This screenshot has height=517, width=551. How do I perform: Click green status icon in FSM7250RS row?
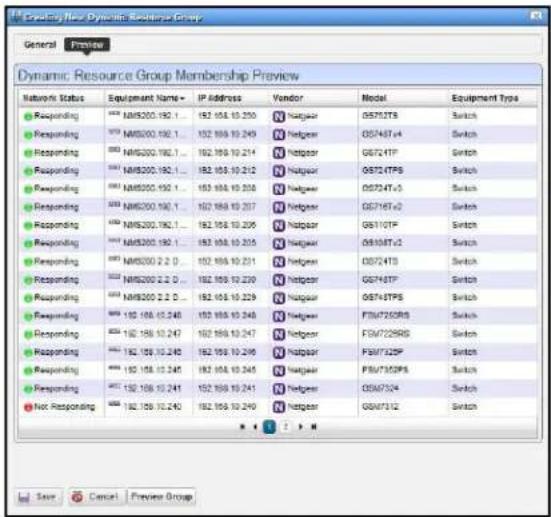28,316
